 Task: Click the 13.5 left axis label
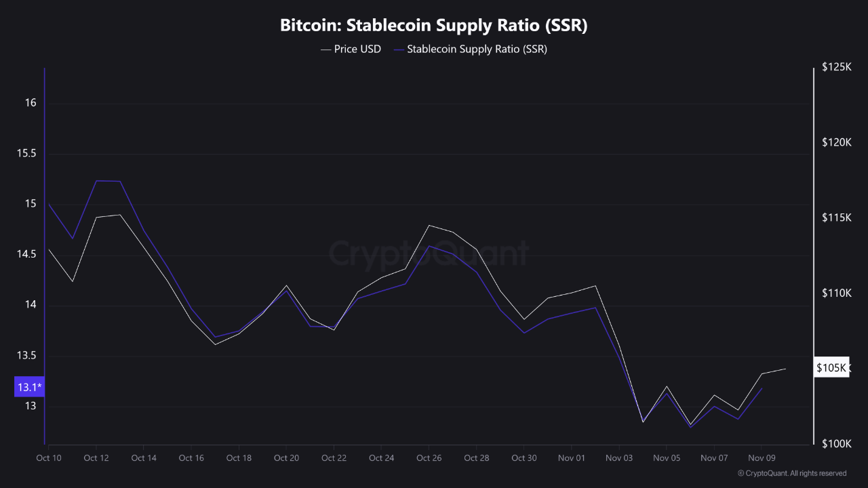[27, 356]
